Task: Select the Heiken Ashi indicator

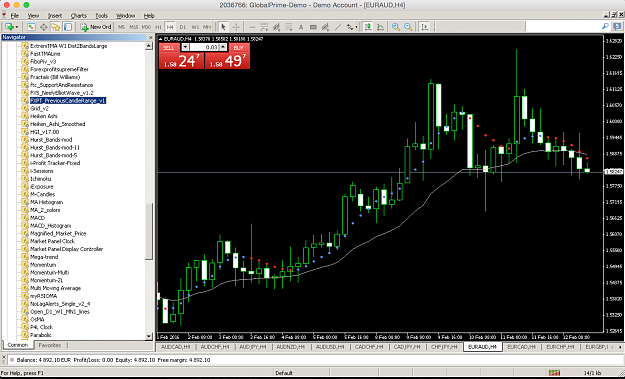Action: point(43,116)
